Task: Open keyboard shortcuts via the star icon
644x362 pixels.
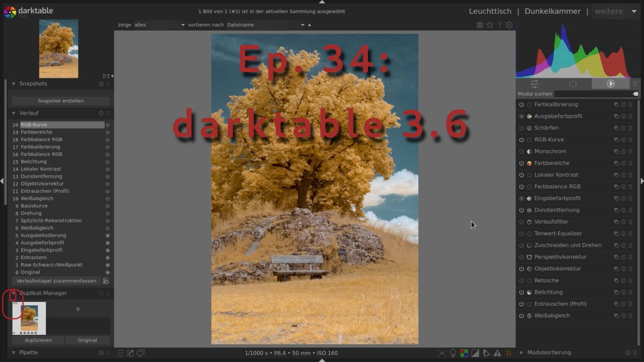Action: 490,25
